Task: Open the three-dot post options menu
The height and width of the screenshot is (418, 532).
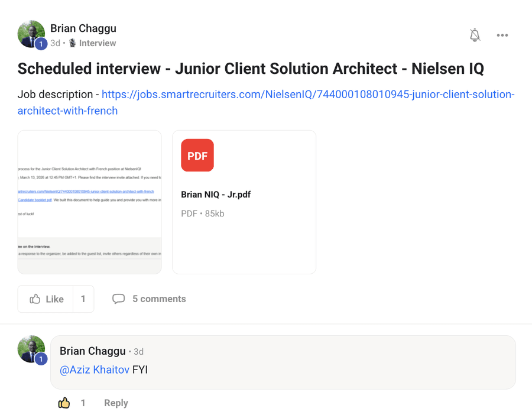Action: point(502,35)
